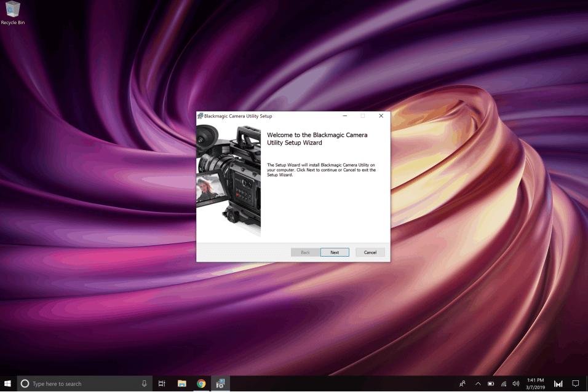The image size is (588, 392).
Task: Click the Type here to search box
Action: (85, 383)
